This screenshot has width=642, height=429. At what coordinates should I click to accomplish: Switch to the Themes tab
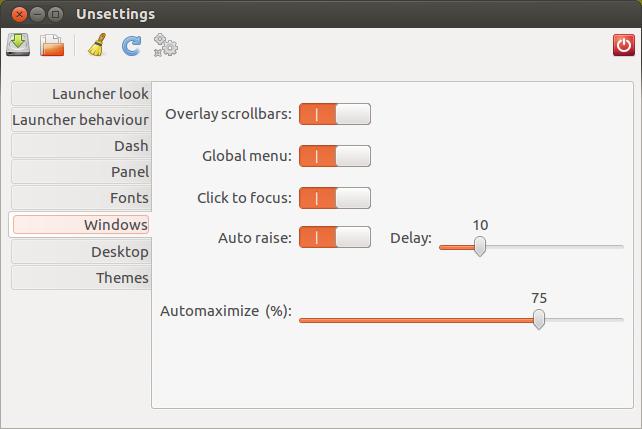(81, 278)
